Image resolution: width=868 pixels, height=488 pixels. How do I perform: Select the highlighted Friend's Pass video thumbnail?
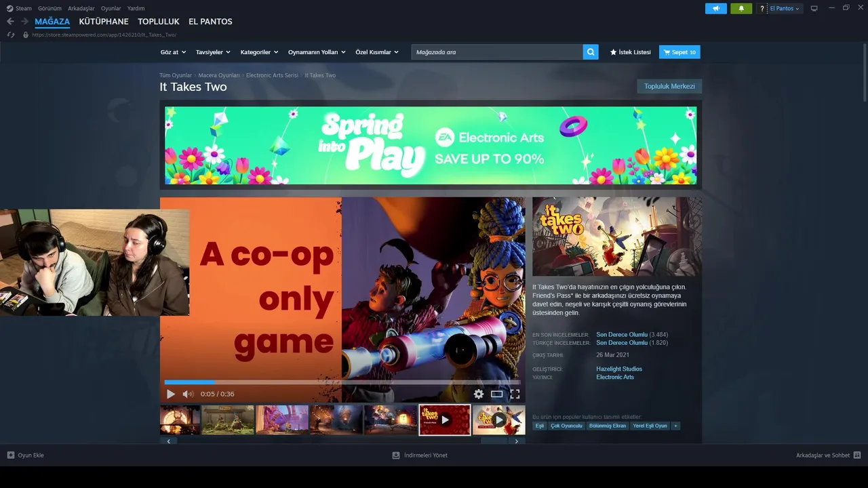click(x=445, y=420)
